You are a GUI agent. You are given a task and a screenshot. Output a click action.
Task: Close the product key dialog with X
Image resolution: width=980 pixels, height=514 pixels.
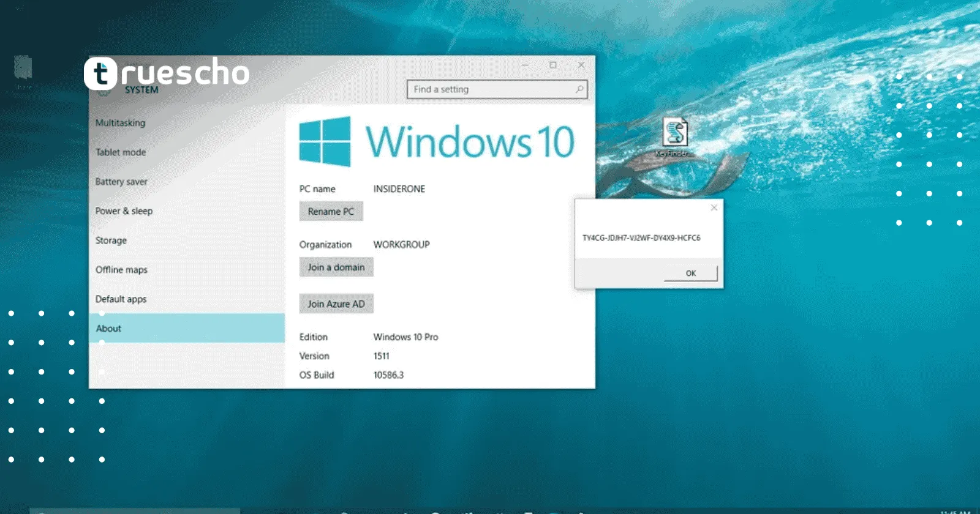[714, 208]
